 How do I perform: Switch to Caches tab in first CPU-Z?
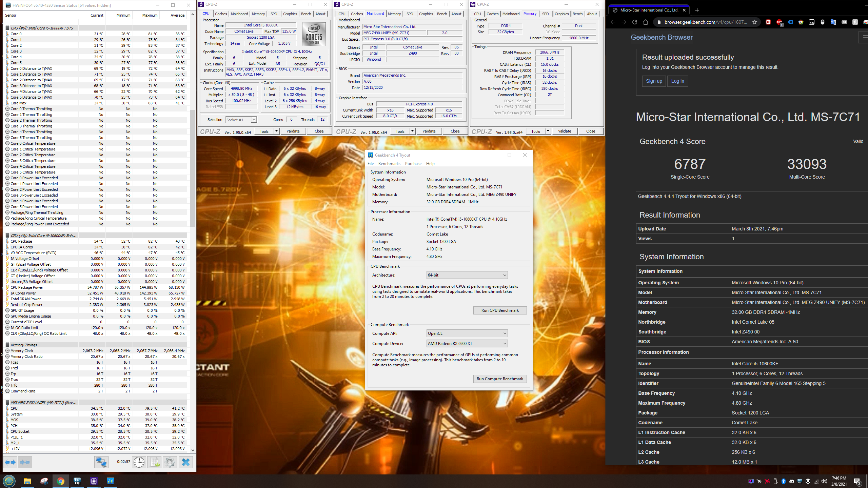[x=221, y=14]
